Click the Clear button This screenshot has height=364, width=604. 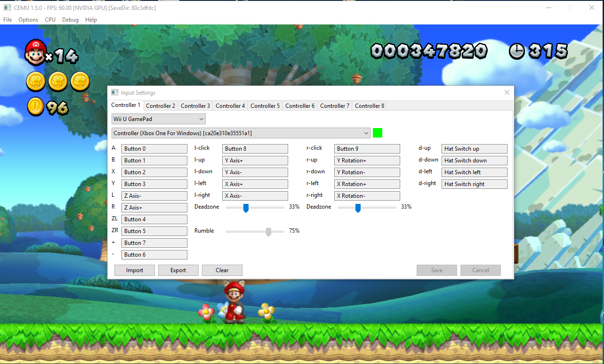click(x=222, y=270)
